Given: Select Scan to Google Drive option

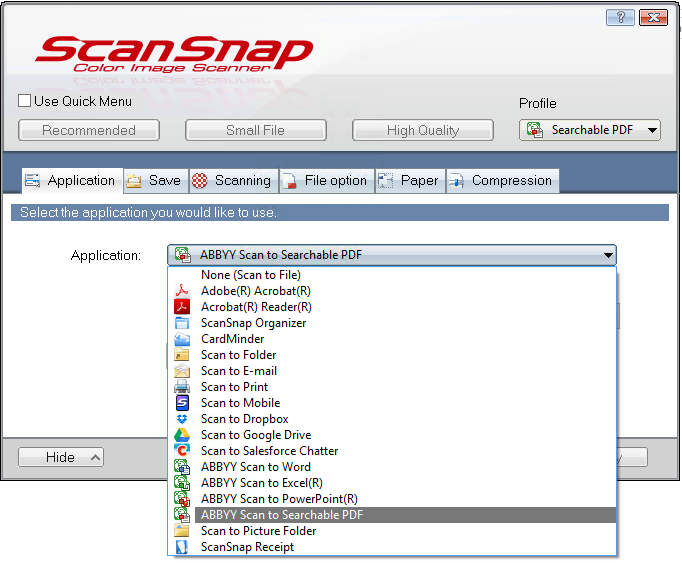Looking at the screenshot, I should (392, 435).
